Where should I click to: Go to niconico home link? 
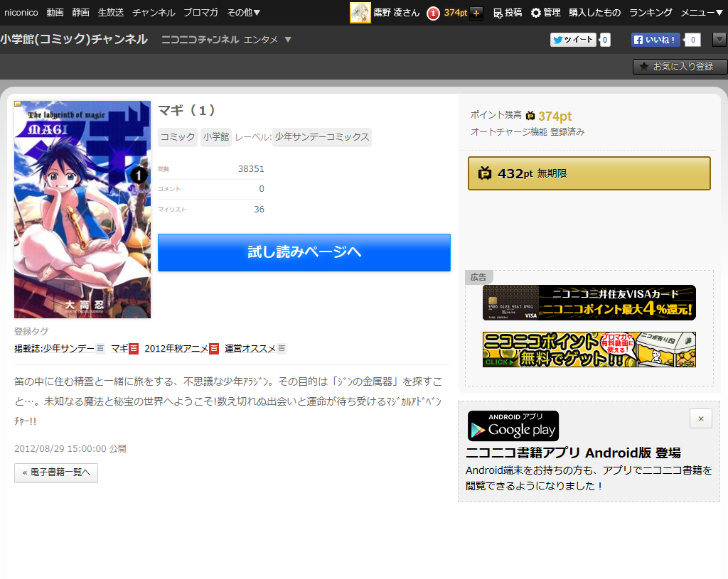pos(21,13)
